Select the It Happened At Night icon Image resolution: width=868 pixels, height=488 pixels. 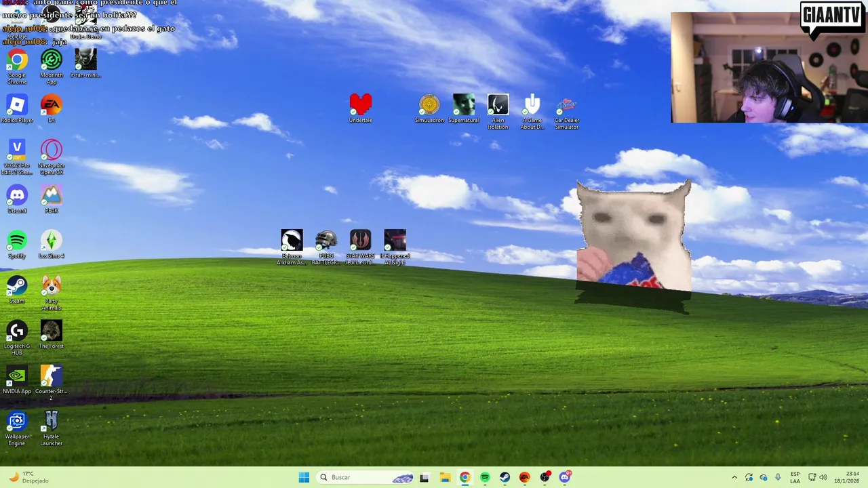click(395, 247)
